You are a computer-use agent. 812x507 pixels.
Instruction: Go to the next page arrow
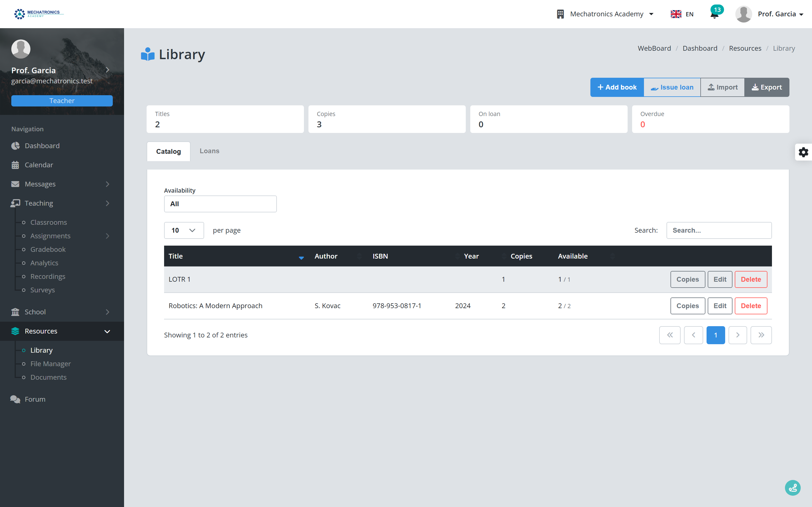click(738, 335)
